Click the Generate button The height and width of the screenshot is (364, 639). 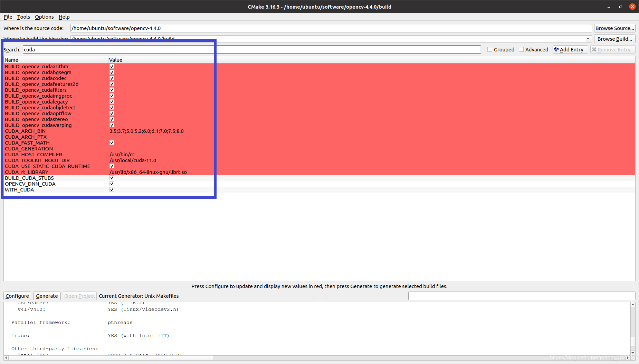click(47, 296)
